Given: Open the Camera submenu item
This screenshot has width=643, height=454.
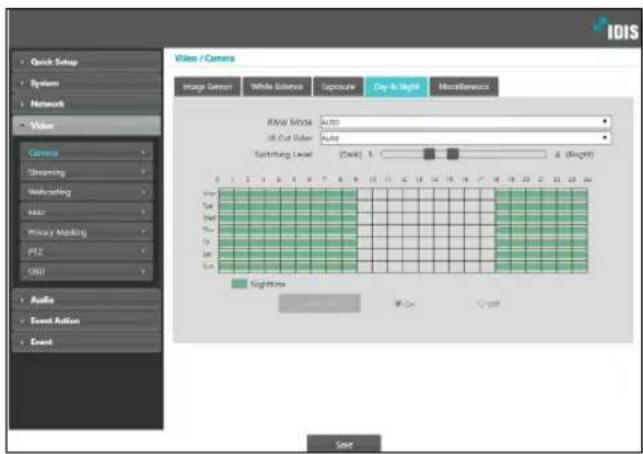Looking at the screenshot, I should [87, 153].
